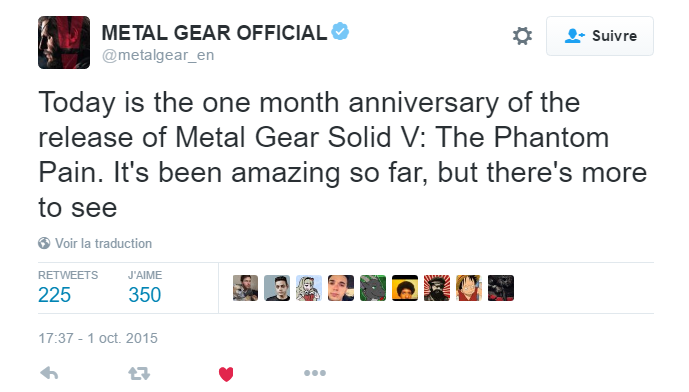Retweet this tweet using the retweet icon
The width and height of the screenshot is (689, 392).
tap(139, 374)
